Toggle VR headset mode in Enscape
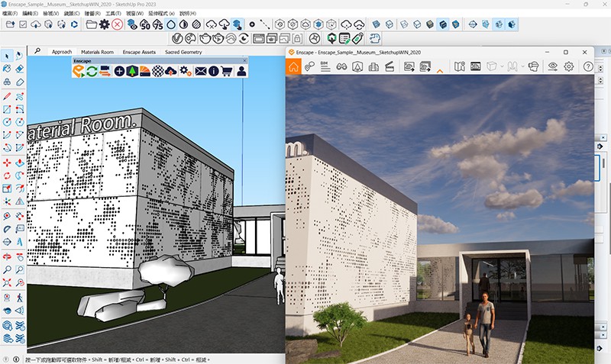 [x=533, y=66]
